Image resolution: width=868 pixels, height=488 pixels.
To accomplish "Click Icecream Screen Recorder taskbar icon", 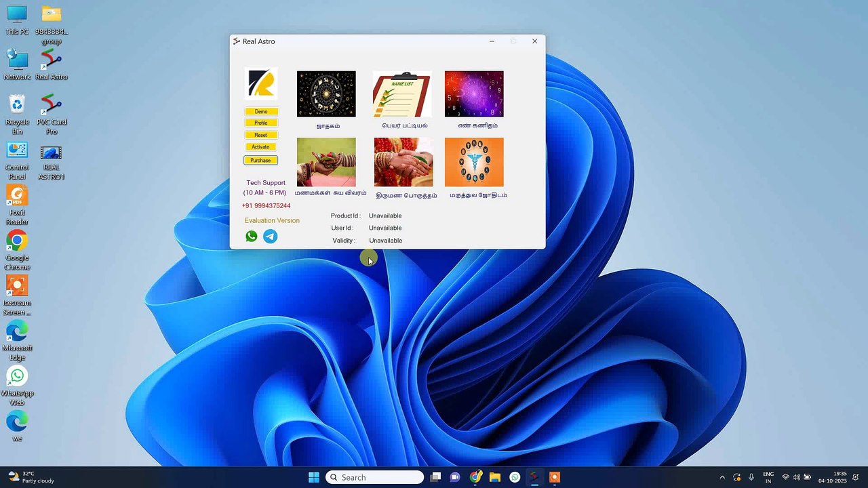I will 554,477.
